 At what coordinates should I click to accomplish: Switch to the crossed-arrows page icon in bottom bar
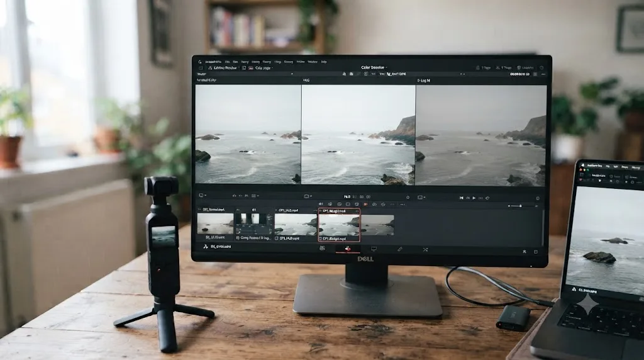click(426, 249)
